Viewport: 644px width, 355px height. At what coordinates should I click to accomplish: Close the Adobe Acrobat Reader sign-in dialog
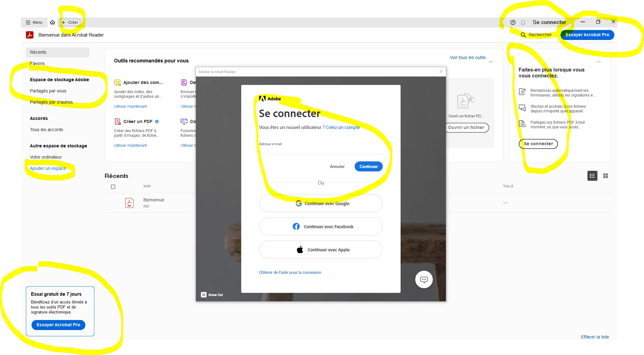click(x=441, y=71)
